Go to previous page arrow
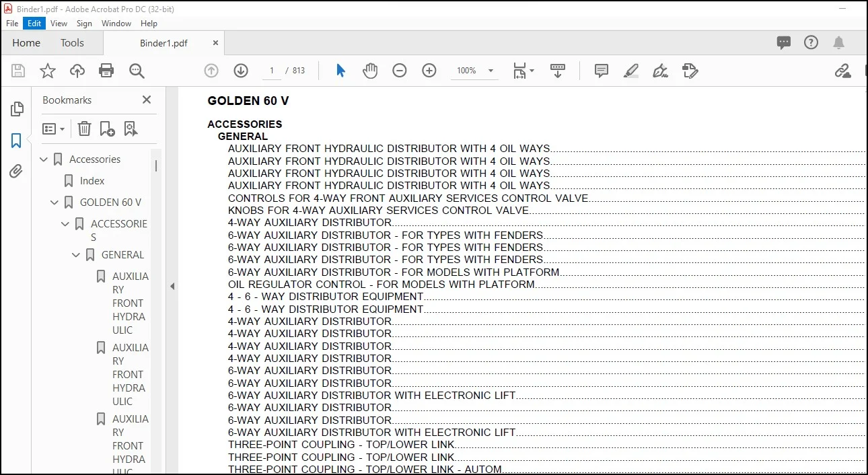This screenshot has height=475, width=868. click(x=211, y=71)
